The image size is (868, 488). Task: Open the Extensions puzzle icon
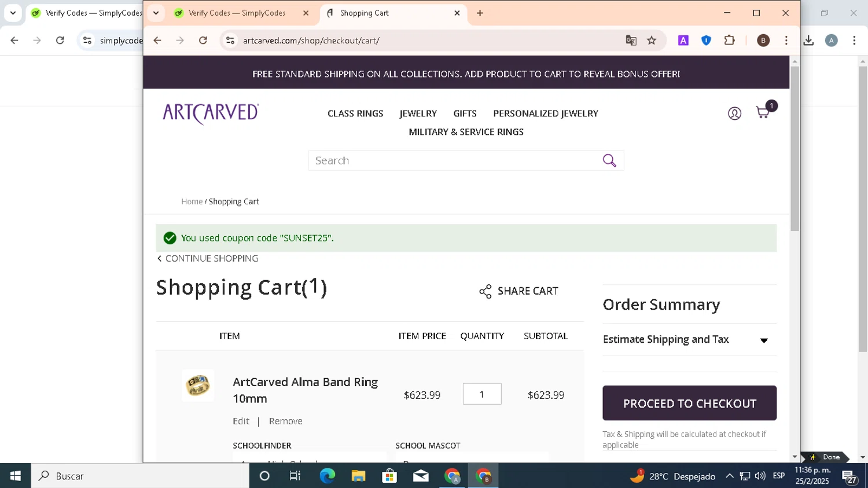[x=729, y=41]
